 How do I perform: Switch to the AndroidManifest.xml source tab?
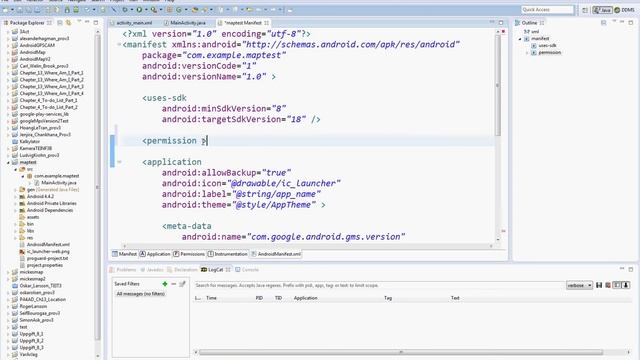(276, 254)
